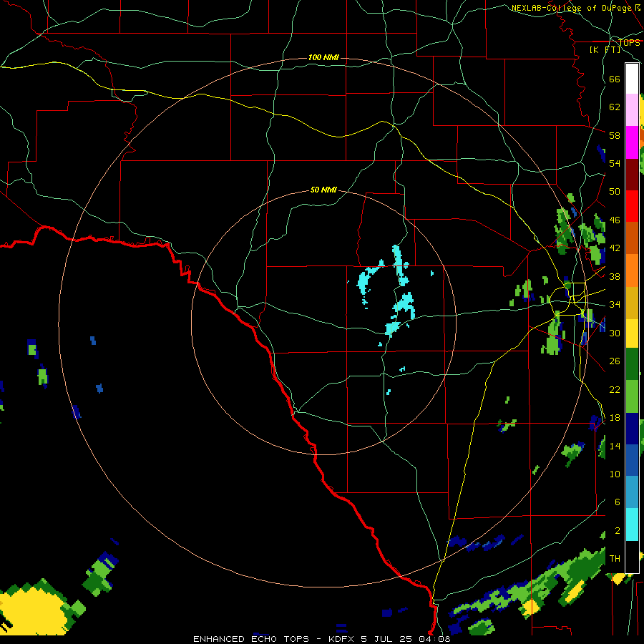The height and width of the screenshot is (644, 644).
Task: Click the "TH" legend label
Action: pos(615,559)
